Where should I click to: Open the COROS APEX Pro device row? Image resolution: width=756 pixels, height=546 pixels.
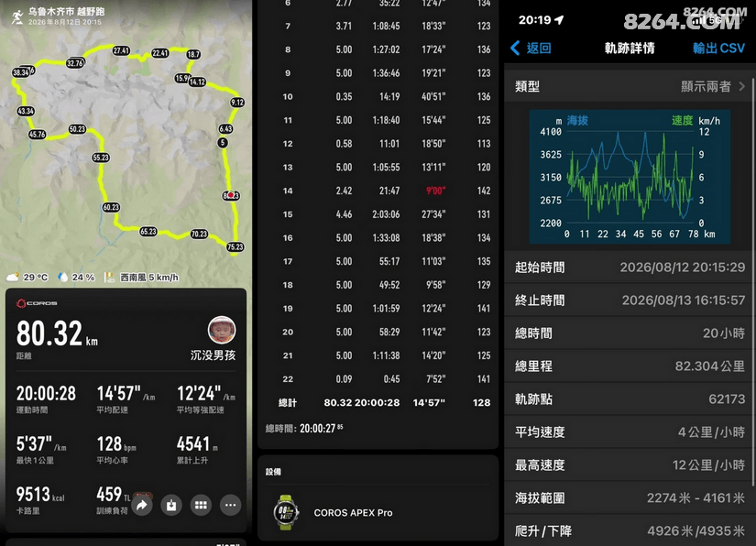point(378,513)
